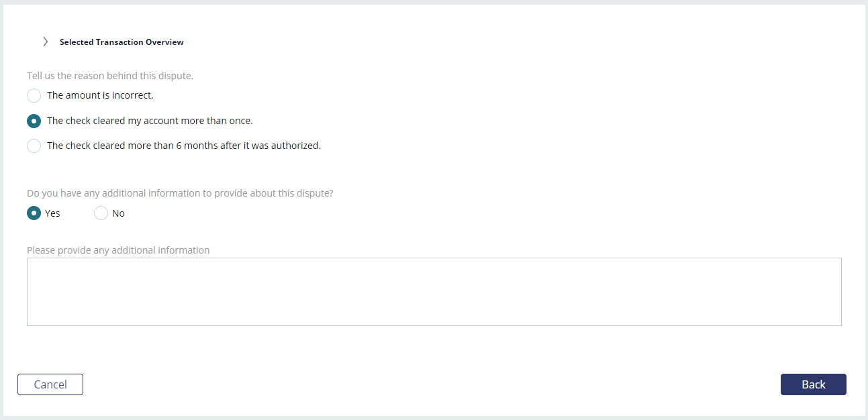Screen dimensions: 868x420
Task: Select radio circle for cleared after 6 months
Action: coord(34,146)
